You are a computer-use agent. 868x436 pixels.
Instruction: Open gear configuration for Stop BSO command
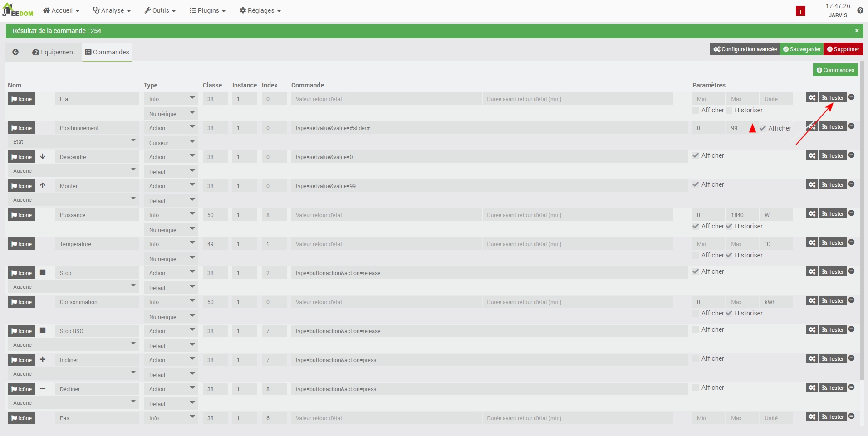pyautogui.click(x=812, y=329)
